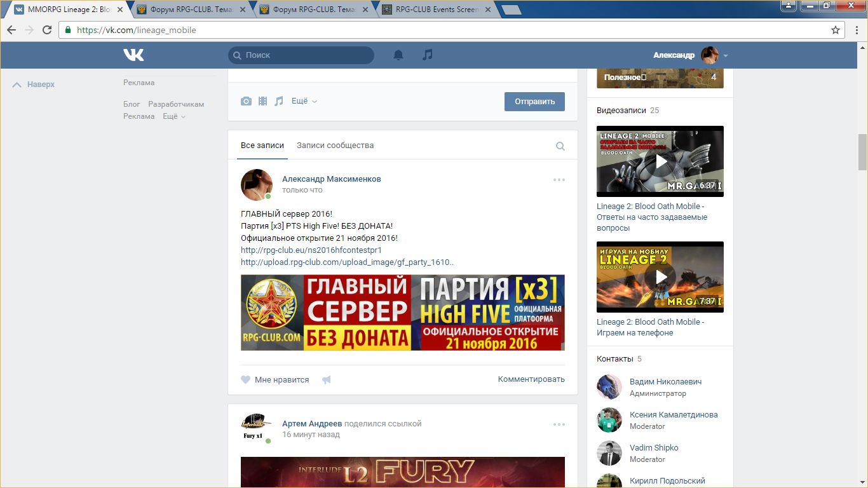Open Блог footer link
The image size is (868, 488).
132,104
